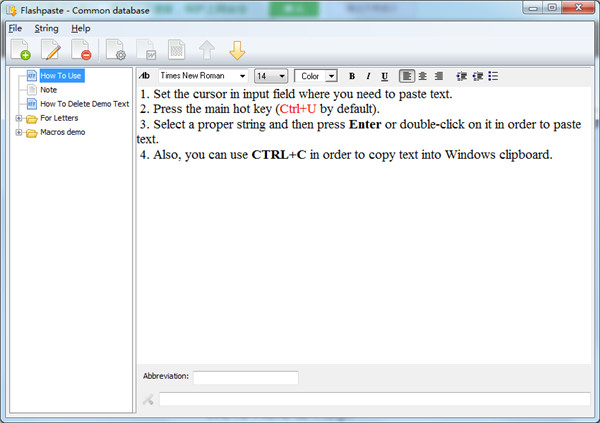Click the Ab font icon in the editor toolbar

pyautogui.click(x=145, y=76)
